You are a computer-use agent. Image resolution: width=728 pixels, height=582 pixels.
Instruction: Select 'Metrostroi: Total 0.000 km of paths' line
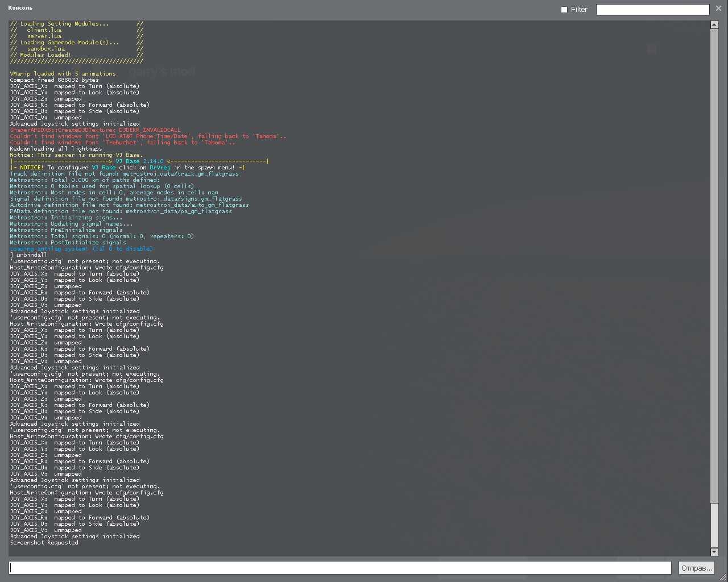point(85,180)
